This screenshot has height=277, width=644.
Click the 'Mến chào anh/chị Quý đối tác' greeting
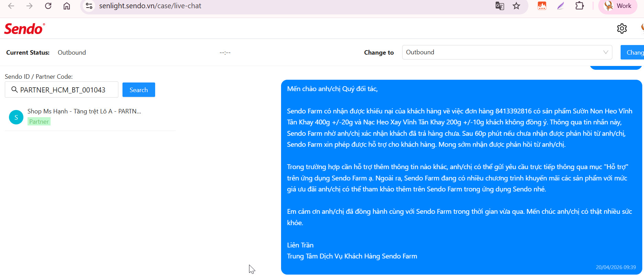(332, 89)
